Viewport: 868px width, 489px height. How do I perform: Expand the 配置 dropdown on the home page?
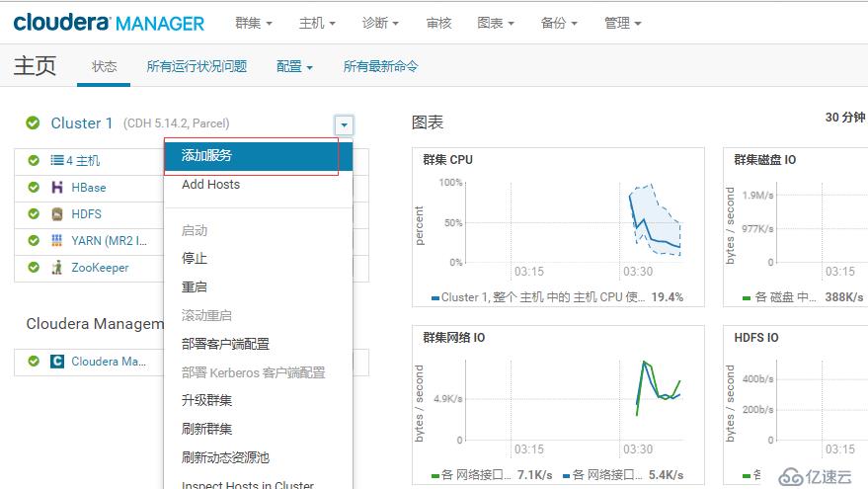tap(294, 67)
